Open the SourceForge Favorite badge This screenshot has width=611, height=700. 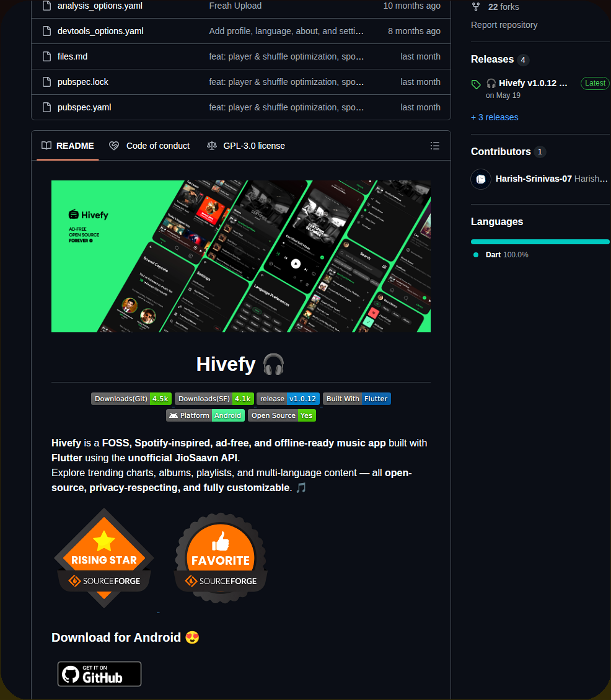[x=221, y=558]
